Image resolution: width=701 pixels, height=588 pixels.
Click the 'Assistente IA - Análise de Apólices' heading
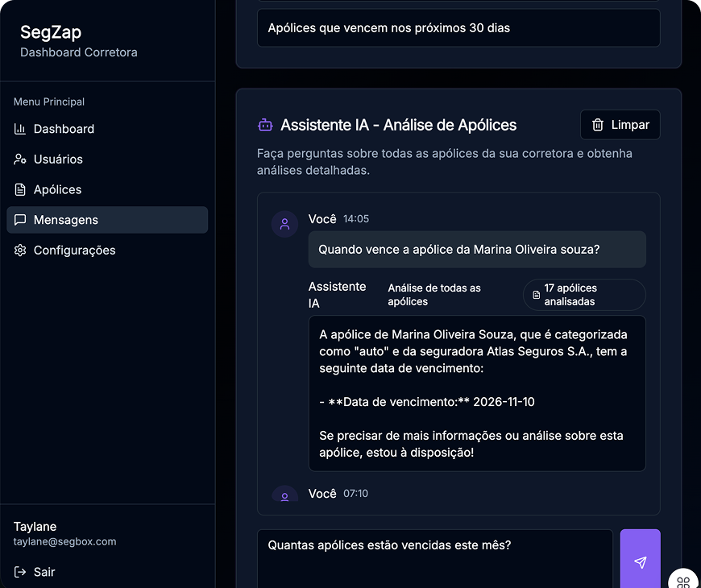[398, 125]
